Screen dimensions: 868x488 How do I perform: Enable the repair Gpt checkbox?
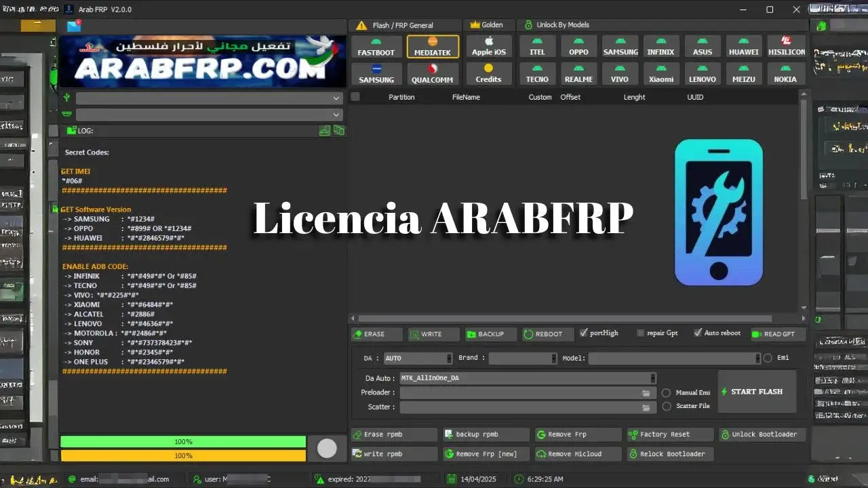coord(641,333)
